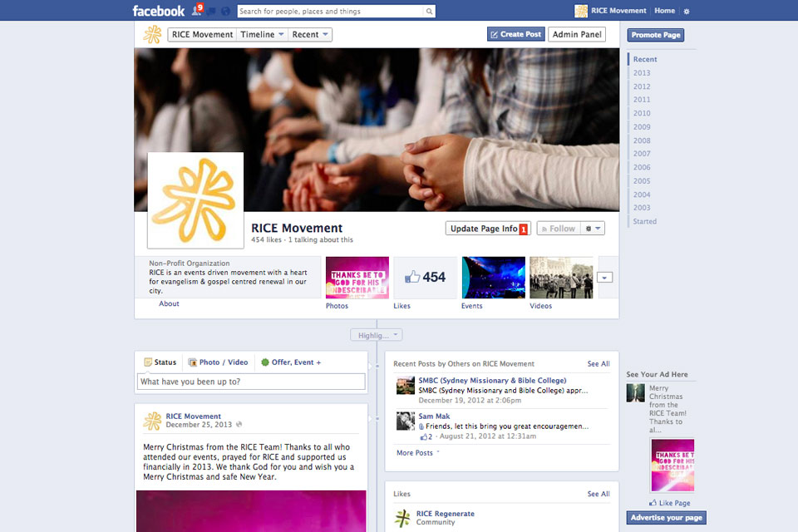Click the search magnifier icon
This screenshot has width=798, height=532.
click(x=430, y=11)
